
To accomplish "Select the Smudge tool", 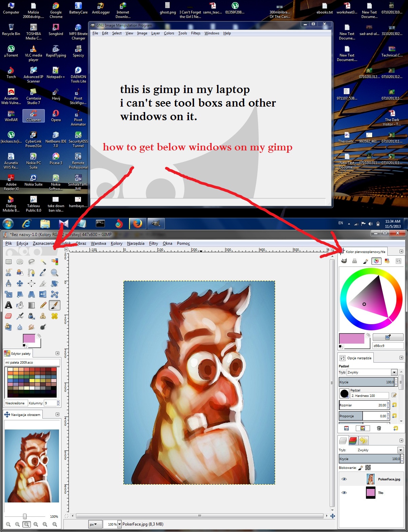I will pyautogui.click(x=32, y=327).
